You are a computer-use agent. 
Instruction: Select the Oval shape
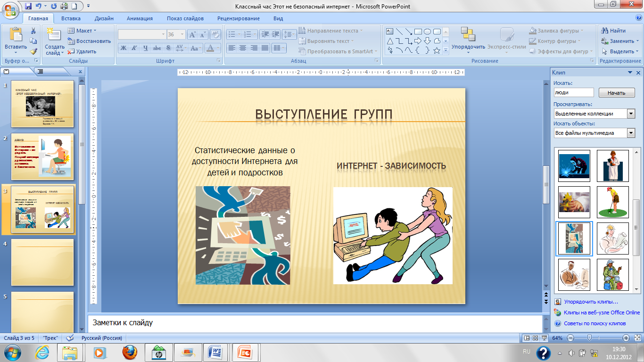[427, 32]
